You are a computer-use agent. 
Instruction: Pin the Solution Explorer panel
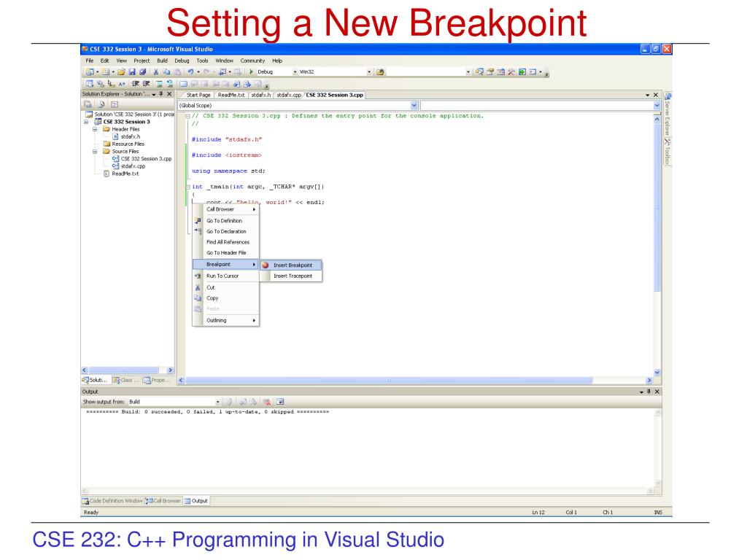click(x=161, y=94)
